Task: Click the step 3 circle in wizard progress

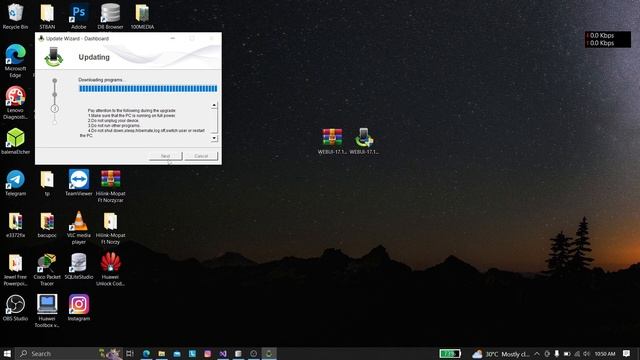Action: 55,109
